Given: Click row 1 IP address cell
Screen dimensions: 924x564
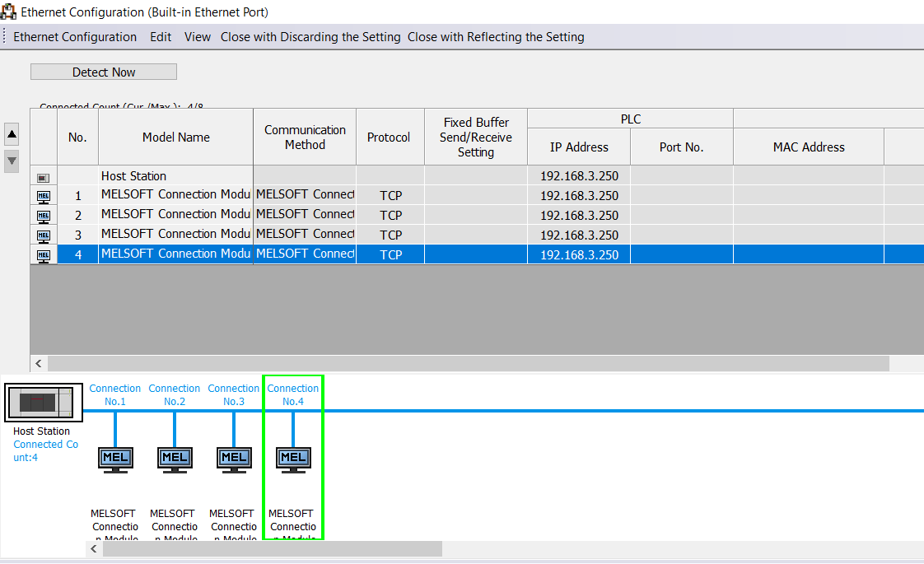Looking at the screenshot, I should point(579,195).
